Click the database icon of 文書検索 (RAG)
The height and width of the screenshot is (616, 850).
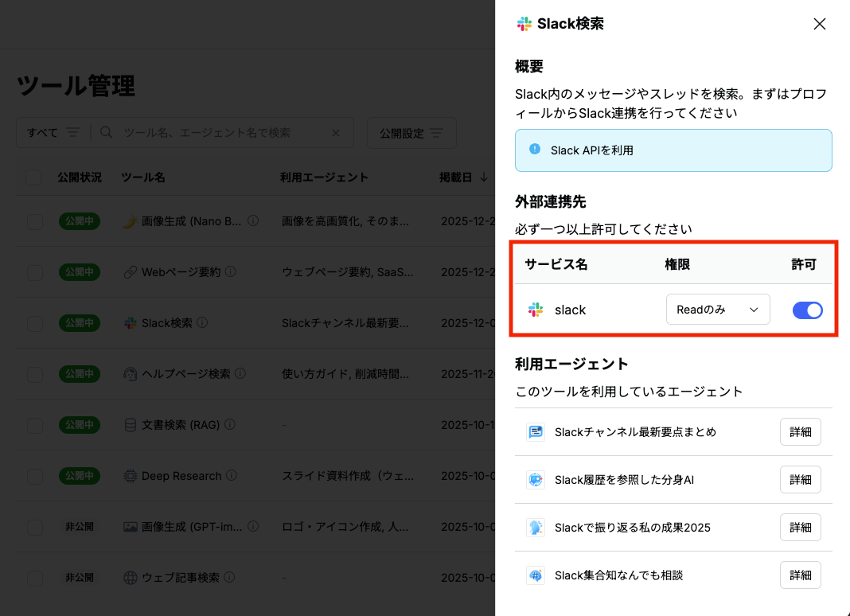[130, 425]
